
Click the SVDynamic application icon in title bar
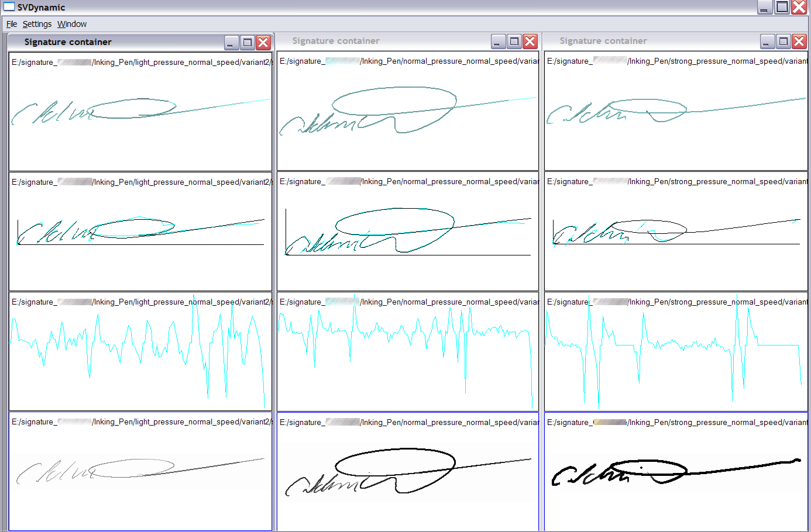(9, 7)
